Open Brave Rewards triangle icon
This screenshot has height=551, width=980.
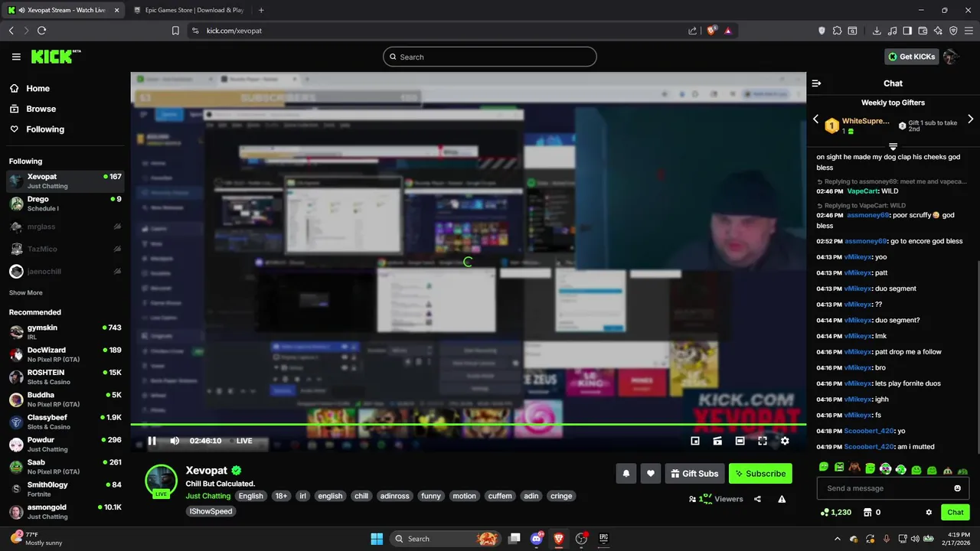click(x=727, y=31)
